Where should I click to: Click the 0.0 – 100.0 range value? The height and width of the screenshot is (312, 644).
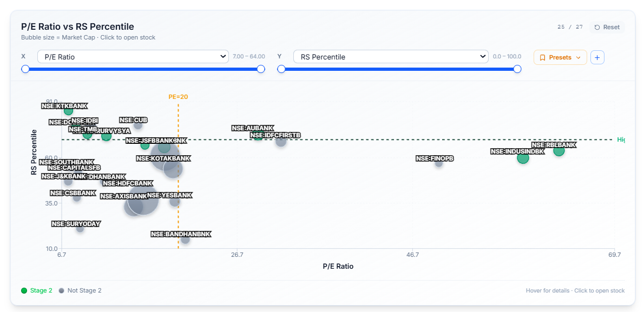pos(506,57)
